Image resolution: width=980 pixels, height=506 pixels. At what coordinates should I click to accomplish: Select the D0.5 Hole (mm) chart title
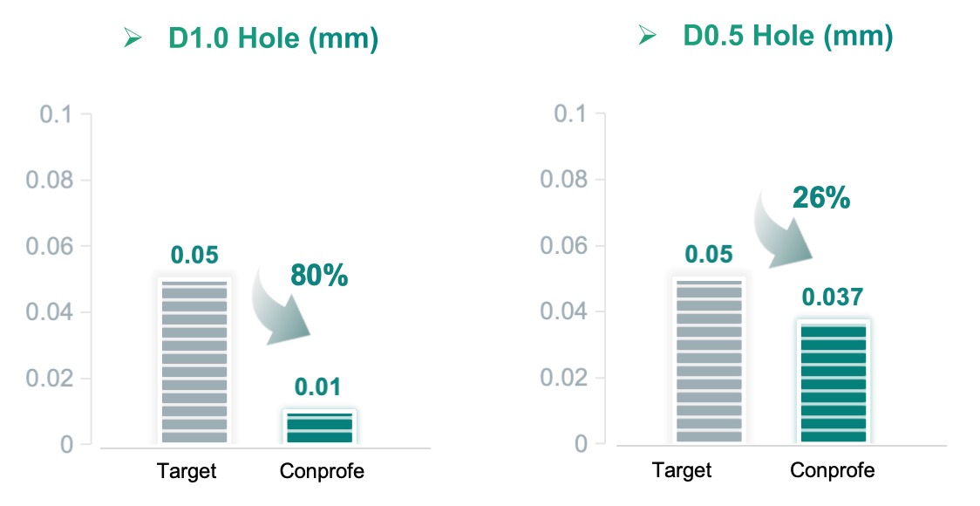788,36
